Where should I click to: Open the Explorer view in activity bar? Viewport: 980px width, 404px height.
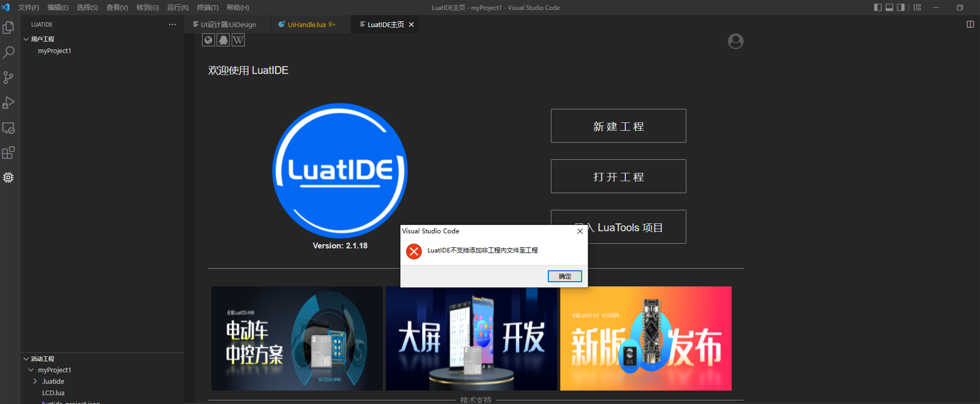[x=8, y=27]
